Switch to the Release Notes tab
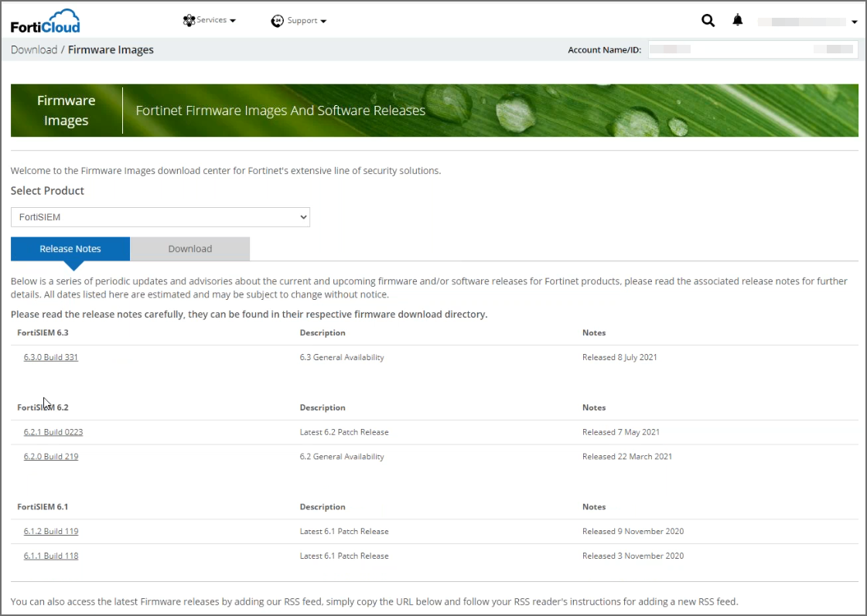This screenshot has height=616, width=867. tap(70, 249)
